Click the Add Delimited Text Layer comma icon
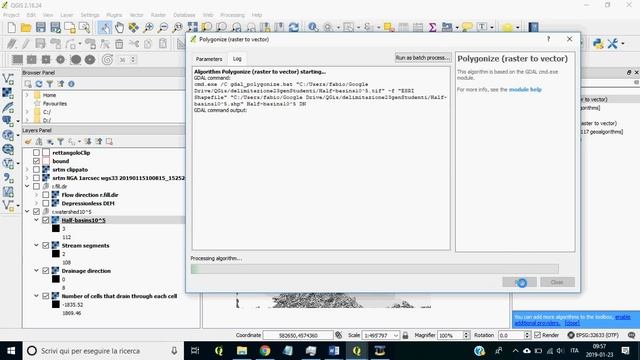The width and height of the screenshot is (640, 360). (8, 178)
